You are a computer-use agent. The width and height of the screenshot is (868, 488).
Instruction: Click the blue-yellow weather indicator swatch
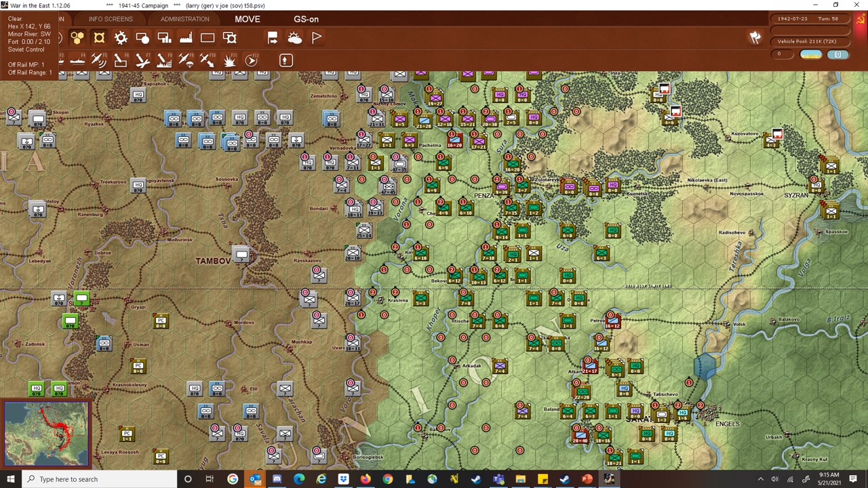(811, 54)
